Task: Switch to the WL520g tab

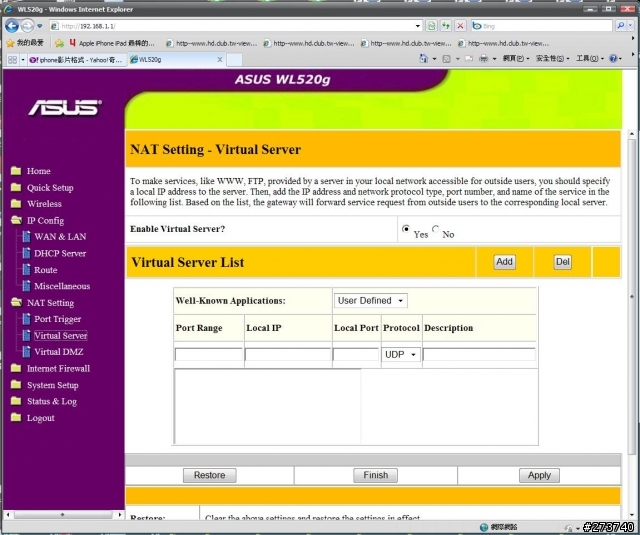Action: pyautogui.click(x=176, y=60)
